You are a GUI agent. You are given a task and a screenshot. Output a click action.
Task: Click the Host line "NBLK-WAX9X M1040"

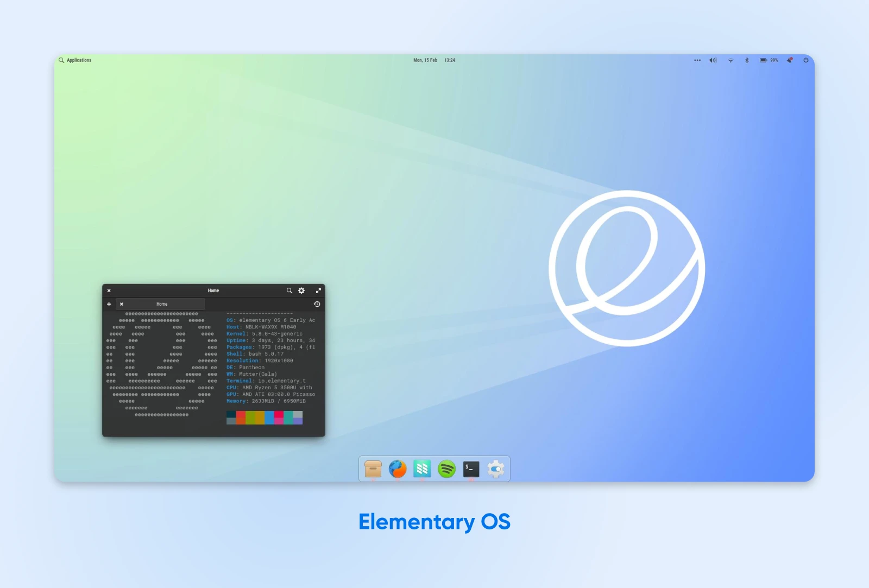261,327
